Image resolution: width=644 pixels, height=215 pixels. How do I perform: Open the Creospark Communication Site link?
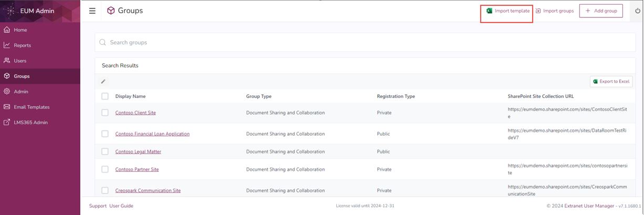pos(148,190)
